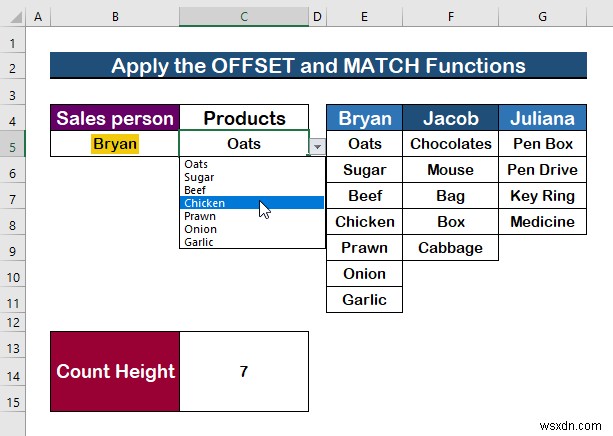
Task: Click the 'Sales person' header cell
Action: click(x=115, y=118)
